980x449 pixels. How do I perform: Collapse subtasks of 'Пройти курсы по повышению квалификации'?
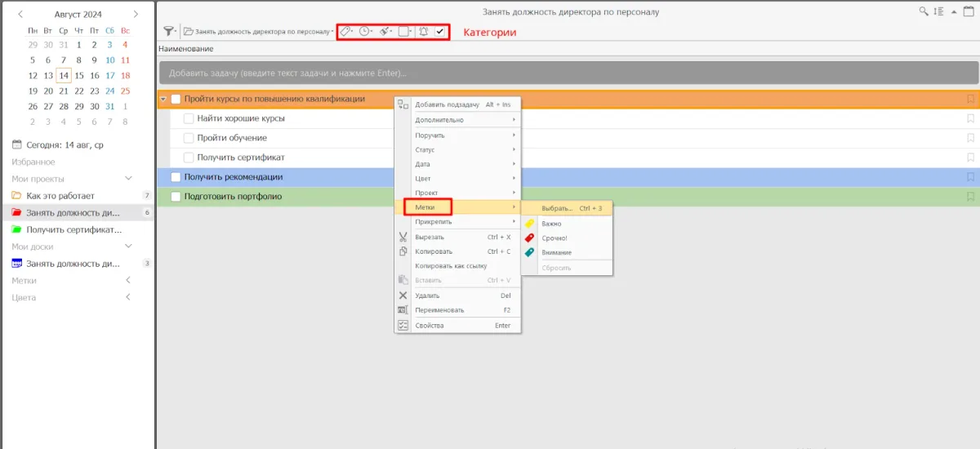[163, 100]
